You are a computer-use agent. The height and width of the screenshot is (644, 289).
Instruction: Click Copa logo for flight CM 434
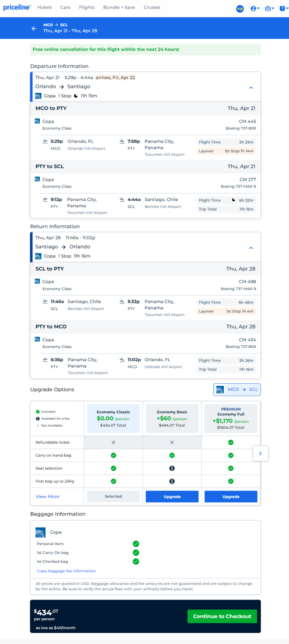click(37, 340)
